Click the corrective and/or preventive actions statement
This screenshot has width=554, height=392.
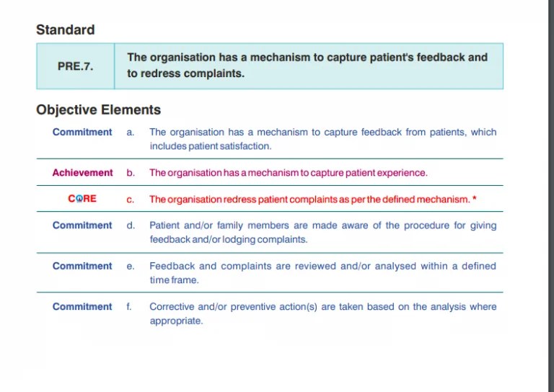(322, 313)
